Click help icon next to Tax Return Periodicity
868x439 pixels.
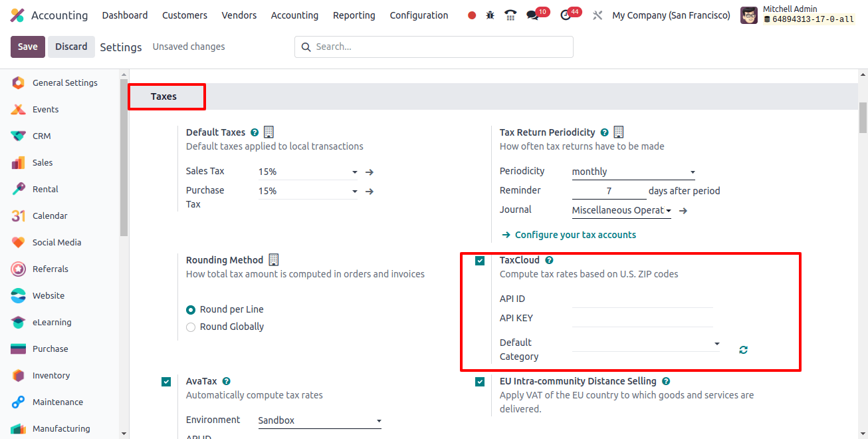tap(604, 132)
